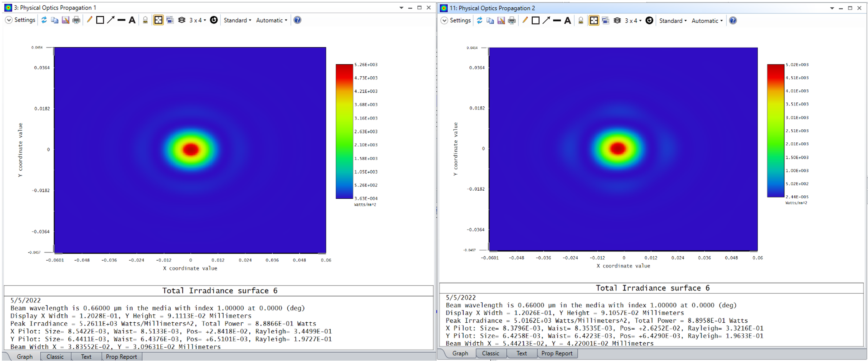Open the Standard dropdown in Propagation 2
The image size is (868, 363).
(673, 21)
